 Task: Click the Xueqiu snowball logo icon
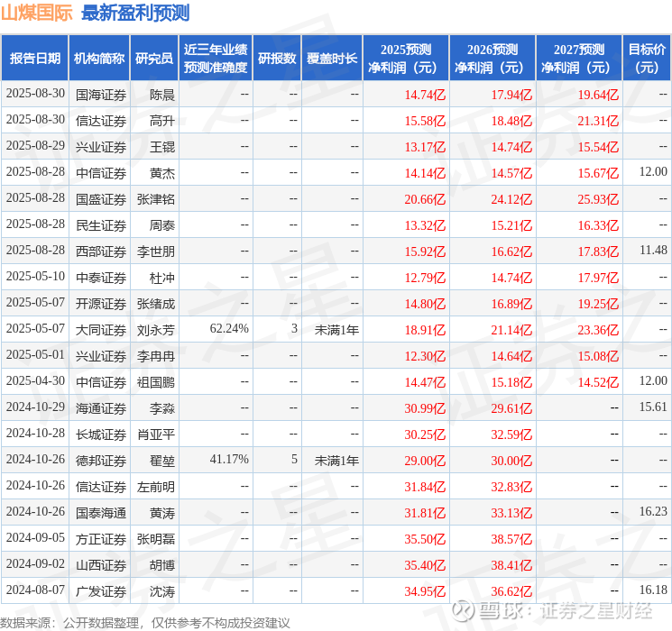click(x=464, y=610)
